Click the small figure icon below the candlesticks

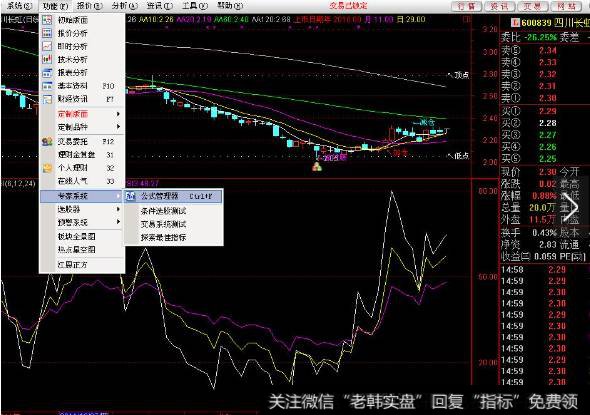pyautogui.click(x=317, y=167)
